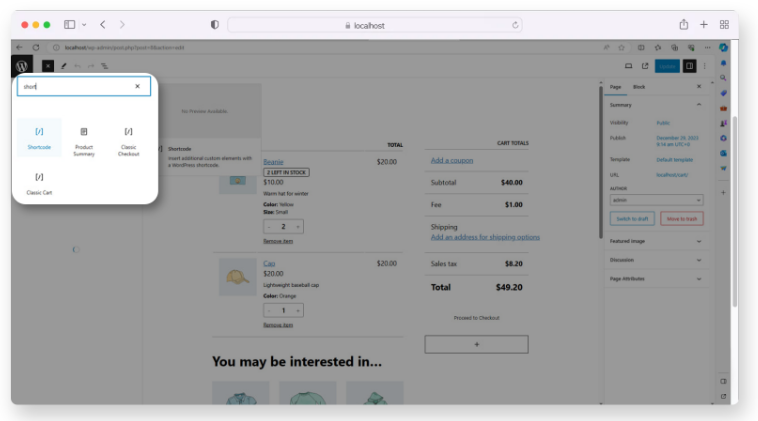Switch to the Page tab
758x421 pixels.
click(616, 87)
